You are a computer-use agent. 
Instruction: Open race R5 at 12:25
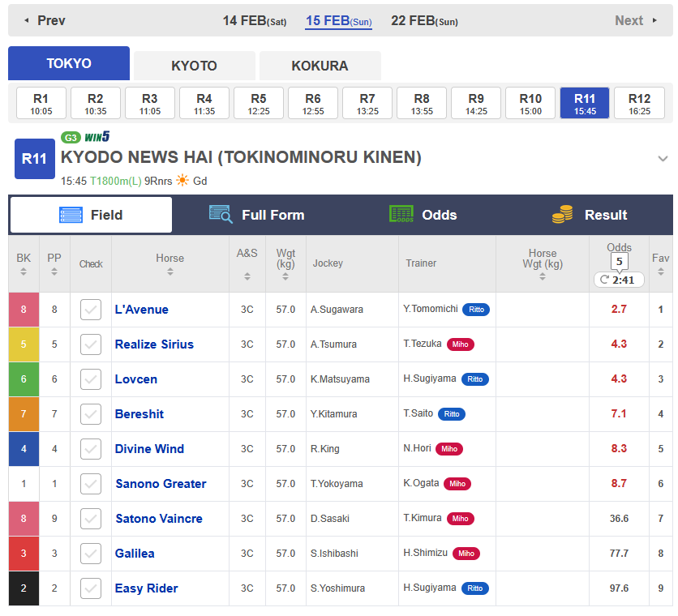(x=259, y=103)
